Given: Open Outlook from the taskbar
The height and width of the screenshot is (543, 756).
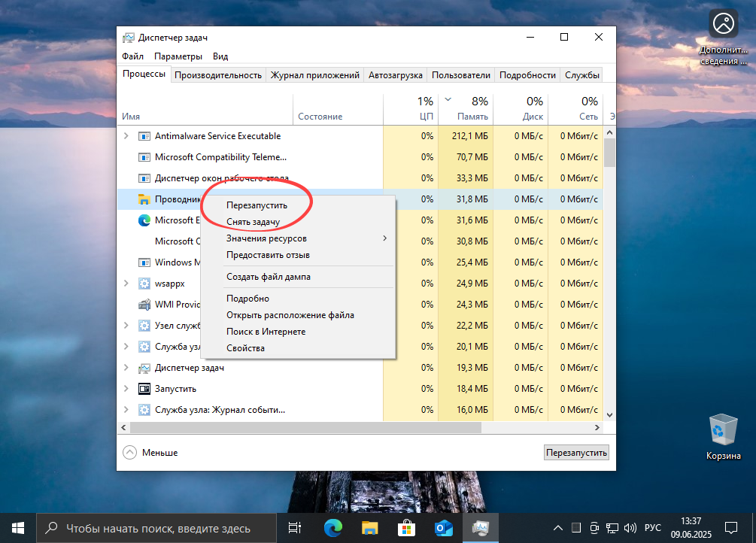Looking at the screenshot, I should click(x=443, y=527).
